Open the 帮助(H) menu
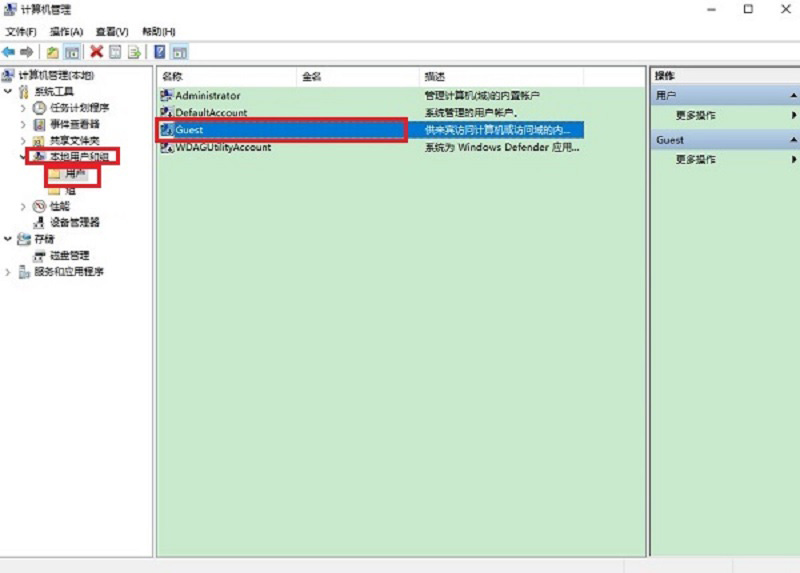 tap(159, 32)
